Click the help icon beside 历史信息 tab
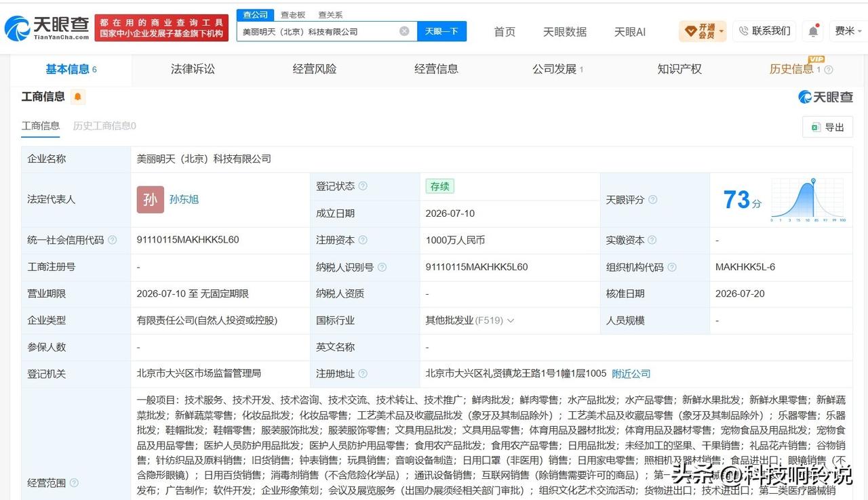This screenshot has height=500, width=868. pos(828,70)
